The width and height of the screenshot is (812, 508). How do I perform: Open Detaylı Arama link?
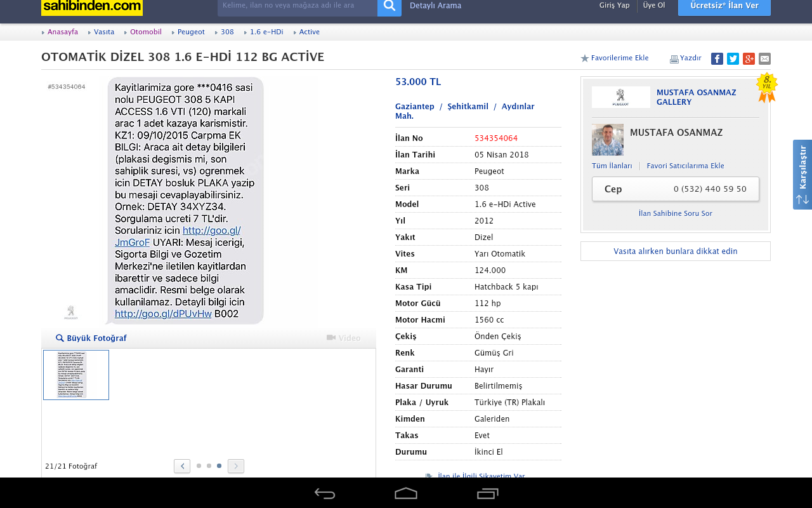[436, 6]
